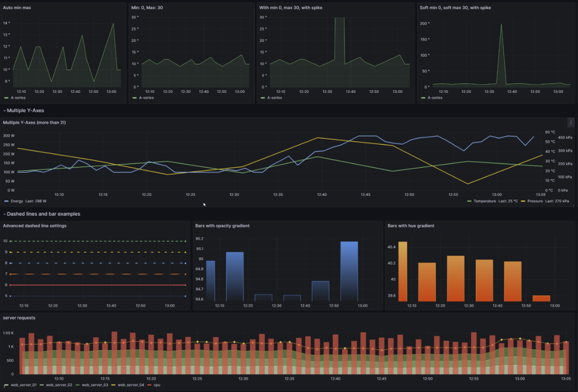This screenshot has height=392, width=578.
Task: Collapse the Multiple Y-Axes row chevron
Action: click(4, 111)
